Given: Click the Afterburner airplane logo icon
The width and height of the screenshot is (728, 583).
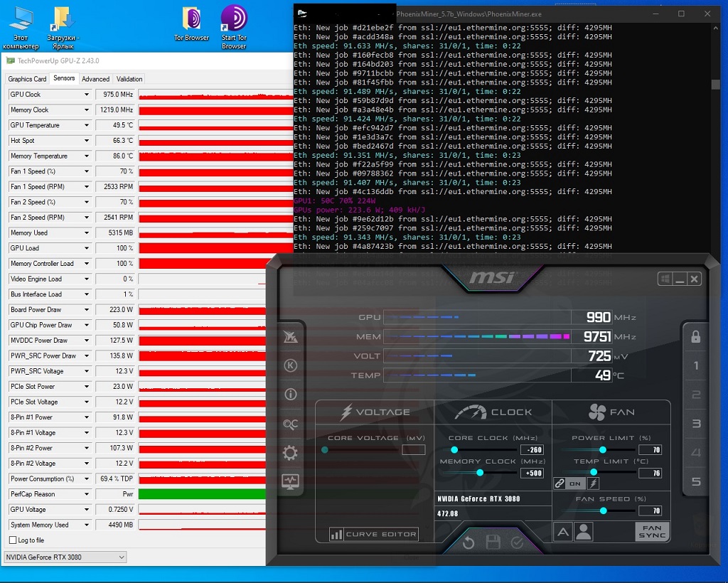Looking at the screenshot, I should click(290, 336).
